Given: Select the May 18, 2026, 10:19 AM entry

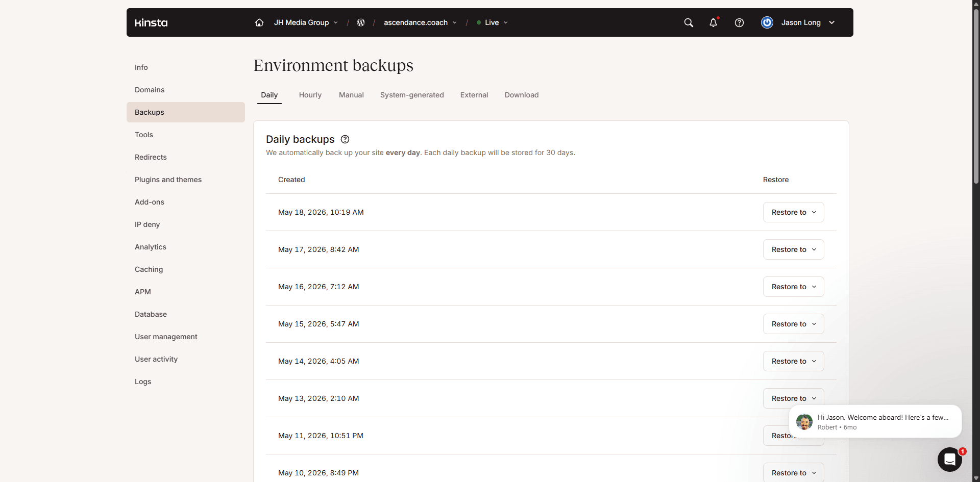Looking at the screenshot, I should click(321, 212).
